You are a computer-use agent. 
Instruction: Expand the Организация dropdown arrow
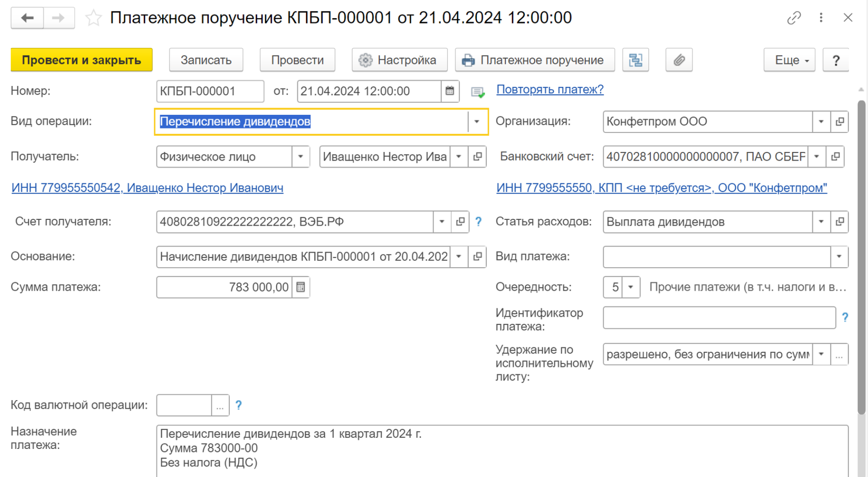coord(821,122)
